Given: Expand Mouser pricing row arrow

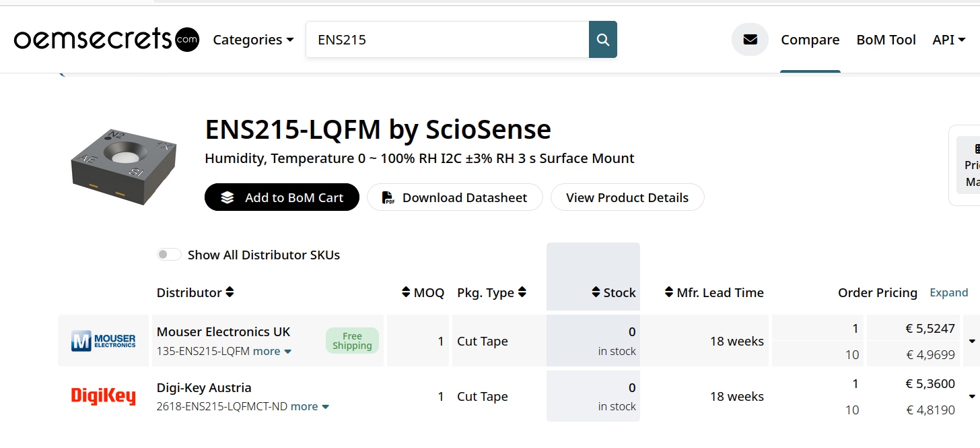Looking at the screenshot, I should pos(972,341).
